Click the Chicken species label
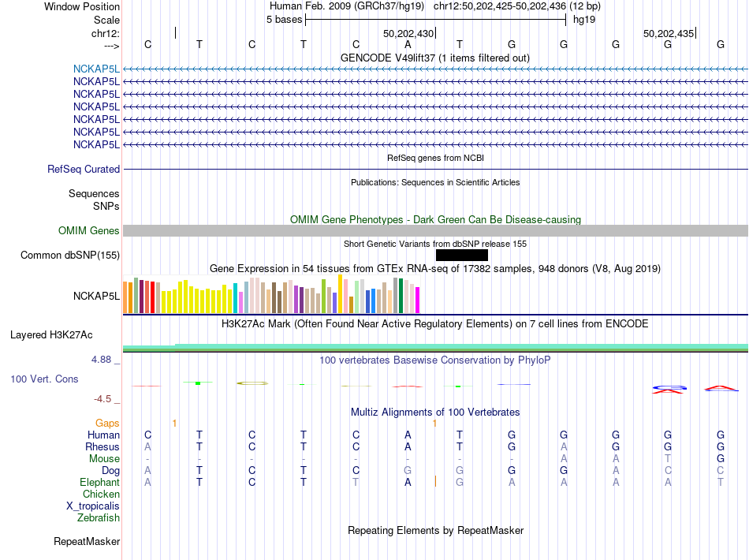Image resolution: width=749 pixels, height=560 pixels. click(x=101, y=494)
